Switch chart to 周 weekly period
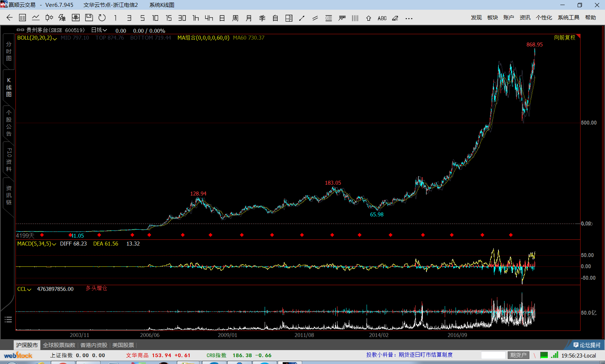This screenshot has height=364, width=605. point(235,18)
